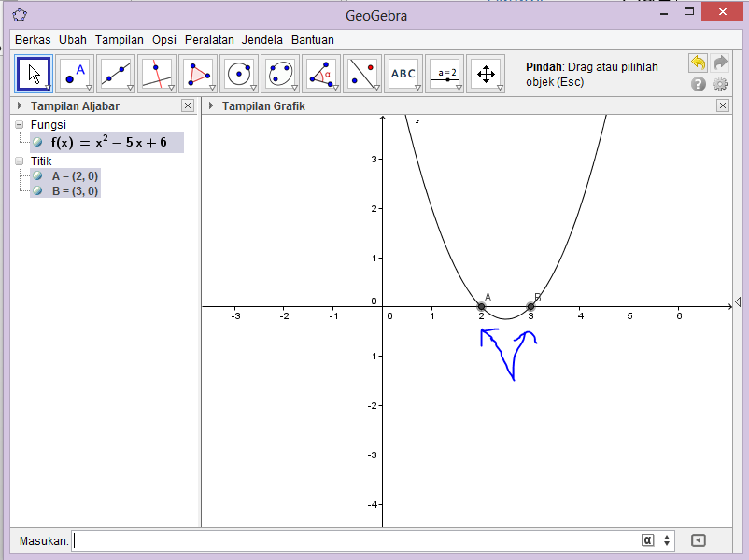Click point A on the graph
Image resolution: width=749 pixels, height=560 pixels.
pyautogui.click(x=482, y=306)
